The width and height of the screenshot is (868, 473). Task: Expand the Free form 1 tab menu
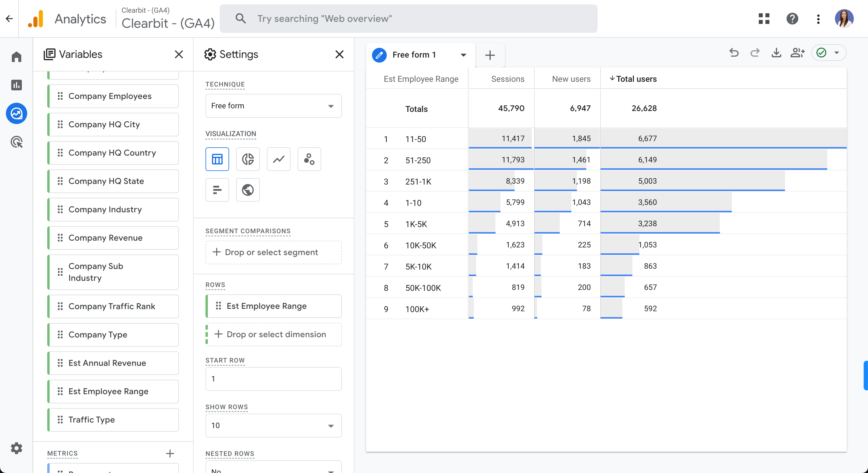click(x=463, y=55)
